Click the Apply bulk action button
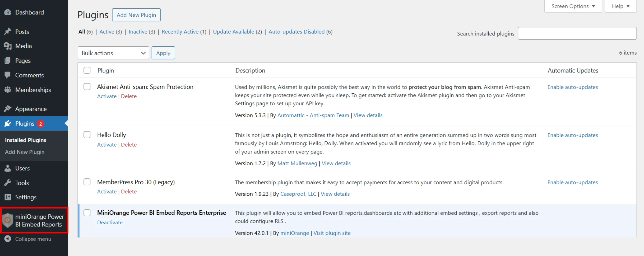The height and width of the screenshot is (256, 644). click(163, 53)
